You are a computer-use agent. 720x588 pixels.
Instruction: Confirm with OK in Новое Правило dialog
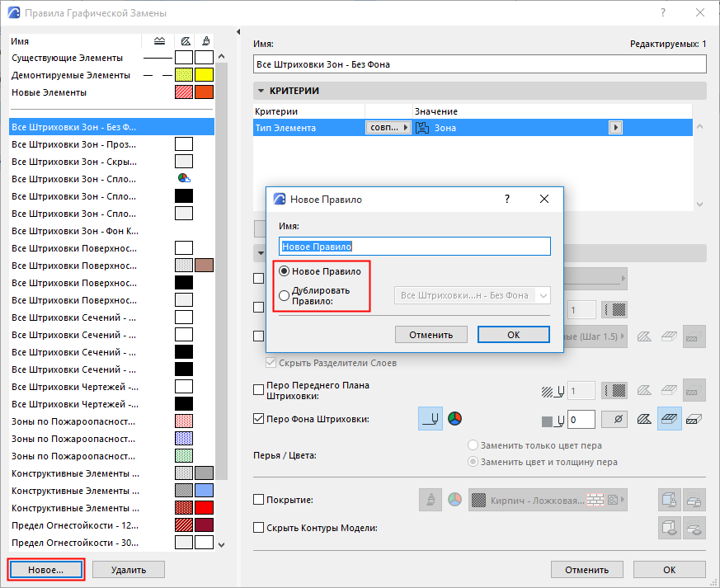coord(513,335)
